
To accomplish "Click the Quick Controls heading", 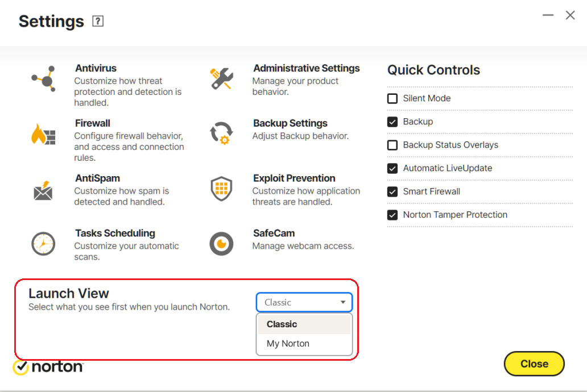I will coord(433,70).
